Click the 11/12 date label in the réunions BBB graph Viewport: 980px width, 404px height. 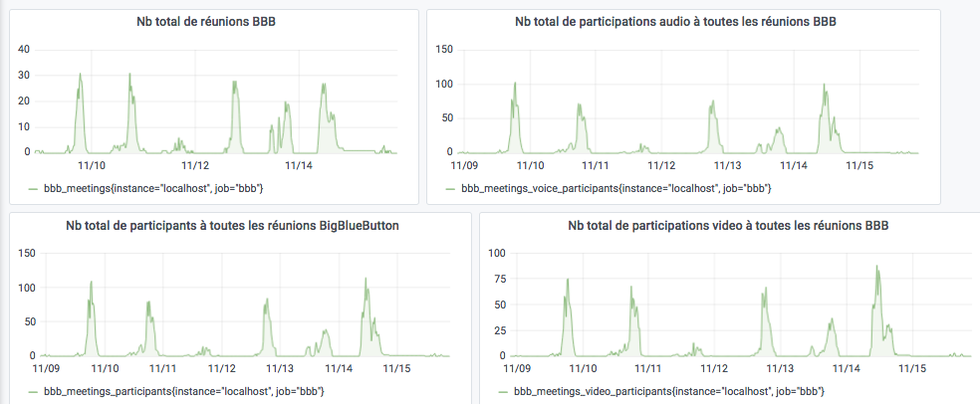click(x=194, y=165)
